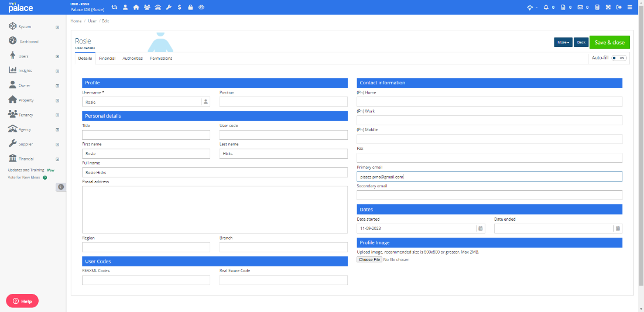644x312 pixels.
Task: Expand the Supplier menu plus box
Action: [x=57, y=145]
